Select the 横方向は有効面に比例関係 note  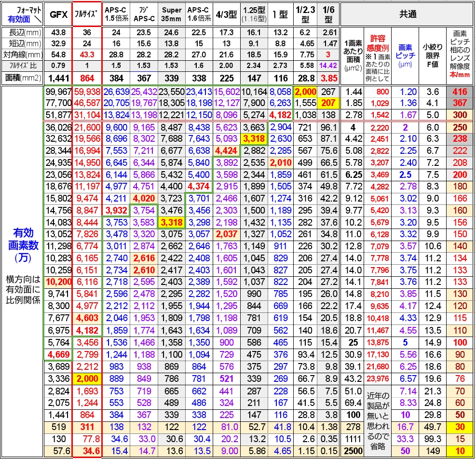click(23, 290)
